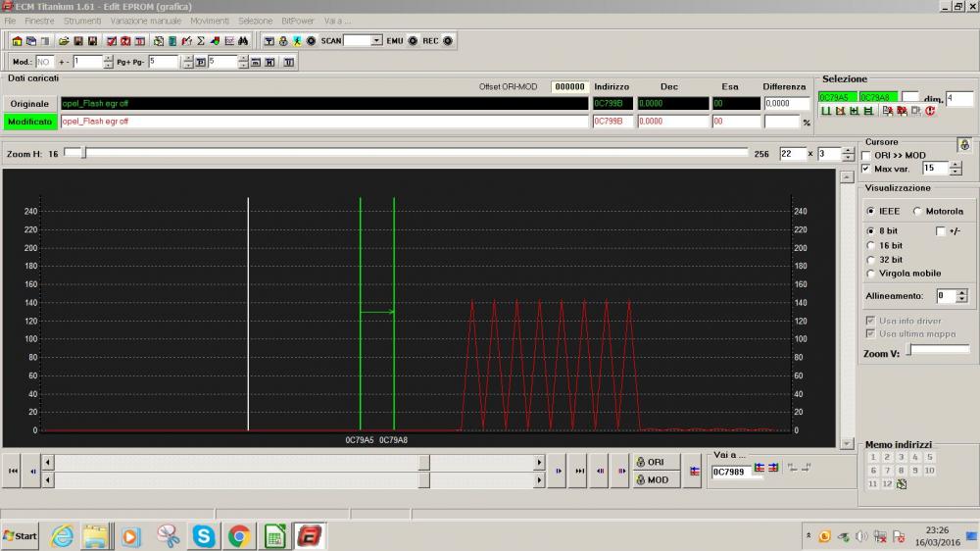Click the round knob left of SCAN
Viewport: 980px width, 551px height.
311,40
